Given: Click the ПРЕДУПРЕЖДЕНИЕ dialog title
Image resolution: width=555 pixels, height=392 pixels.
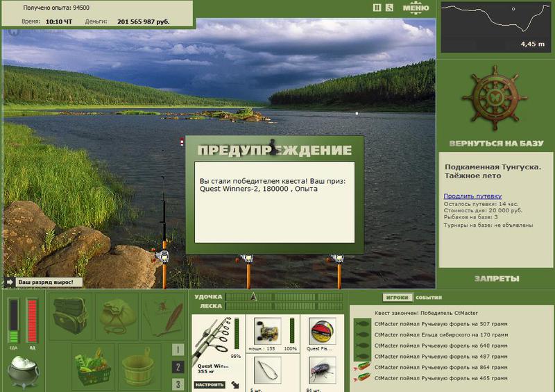Looking at the screenshot, I should pos(274,150).
